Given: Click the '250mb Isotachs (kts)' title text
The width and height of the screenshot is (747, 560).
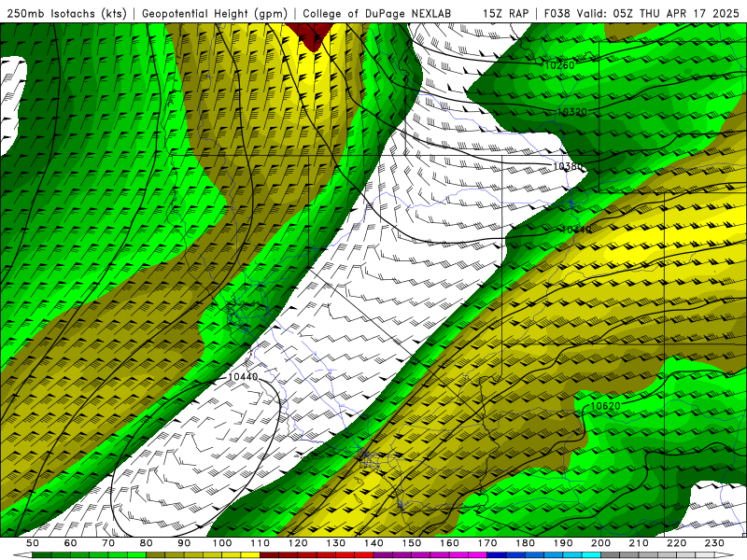Looking at the screenshot, I should point(67,13).
